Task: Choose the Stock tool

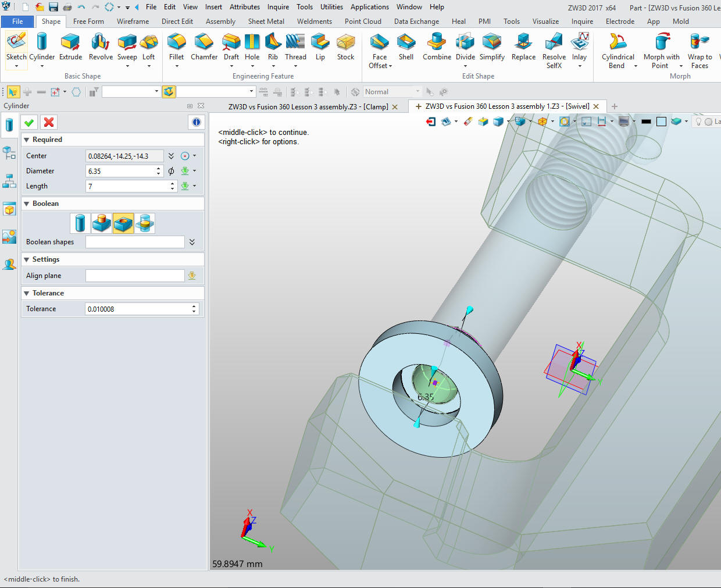Action: pyautogui.click(x=345, y=47)
